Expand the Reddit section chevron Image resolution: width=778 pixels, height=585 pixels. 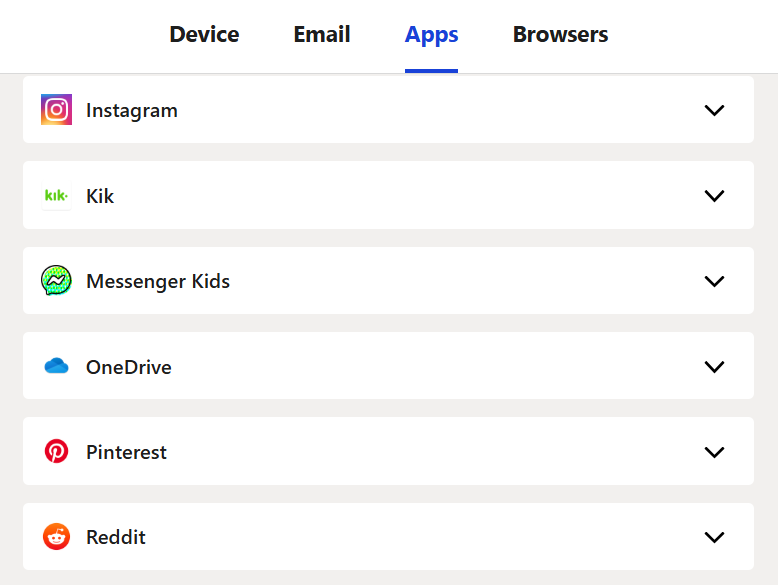pos(714,537)
